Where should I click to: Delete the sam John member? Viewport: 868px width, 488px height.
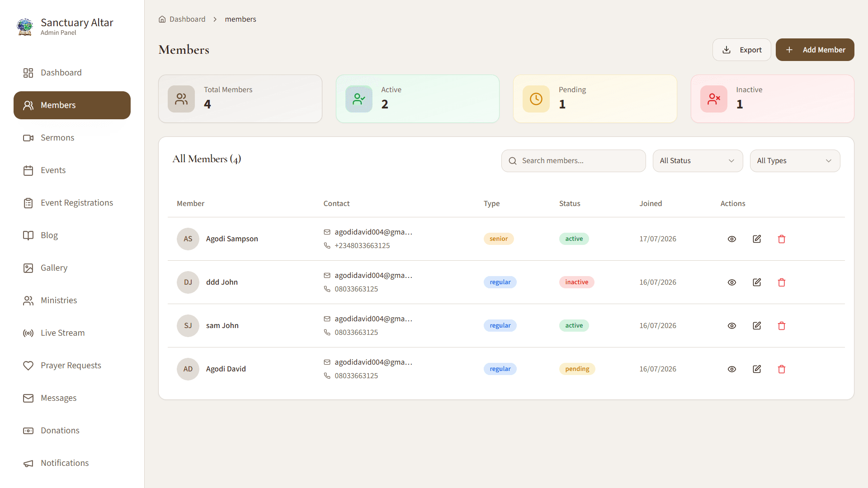pyautogui.click(x=782, y=326)
